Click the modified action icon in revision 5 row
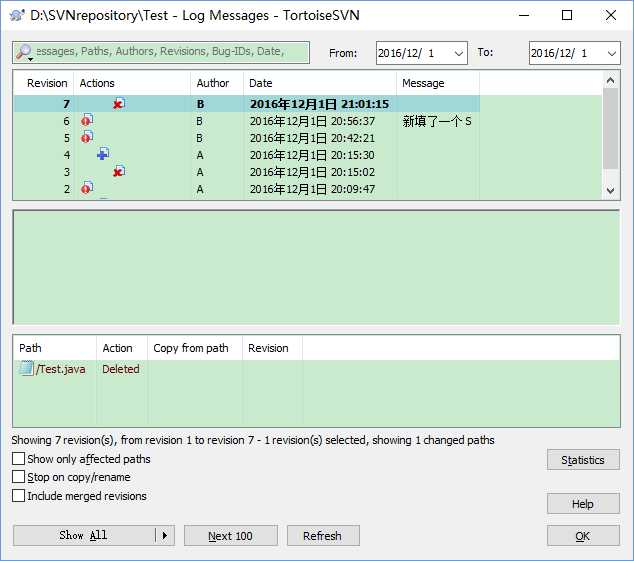 tap(87, 137)
